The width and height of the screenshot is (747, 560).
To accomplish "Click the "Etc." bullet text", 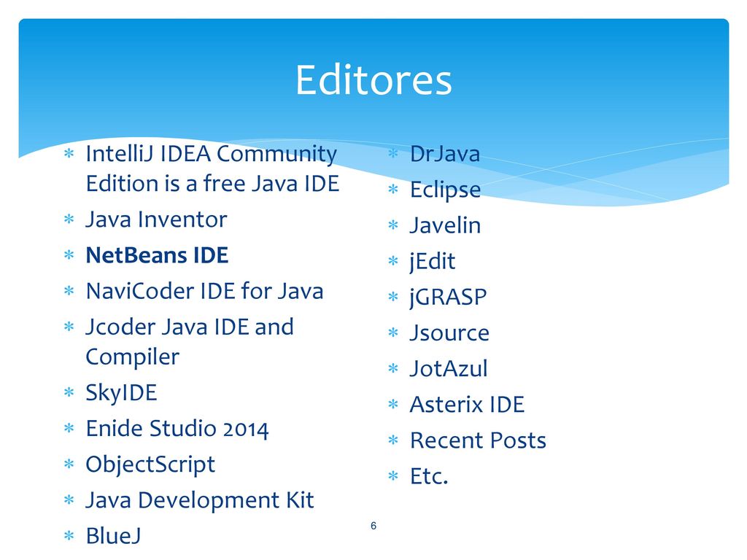I will click(429, 475).
